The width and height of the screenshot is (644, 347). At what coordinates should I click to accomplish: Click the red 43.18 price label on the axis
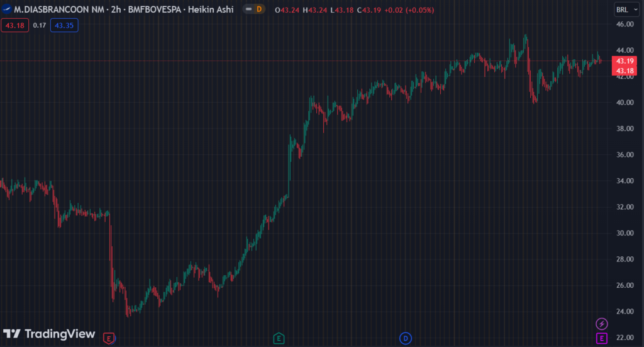tap(625, 71)
